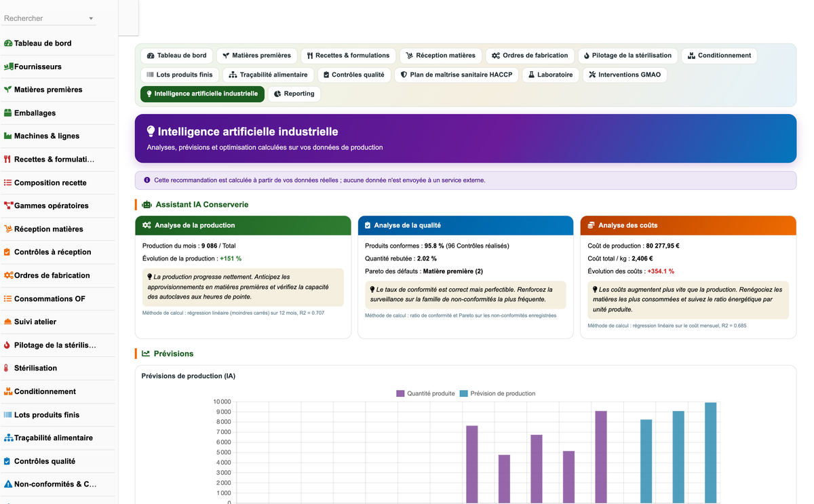Click the +354.1 % cost evolution value

pyautogui.click(x=661, y=271)
